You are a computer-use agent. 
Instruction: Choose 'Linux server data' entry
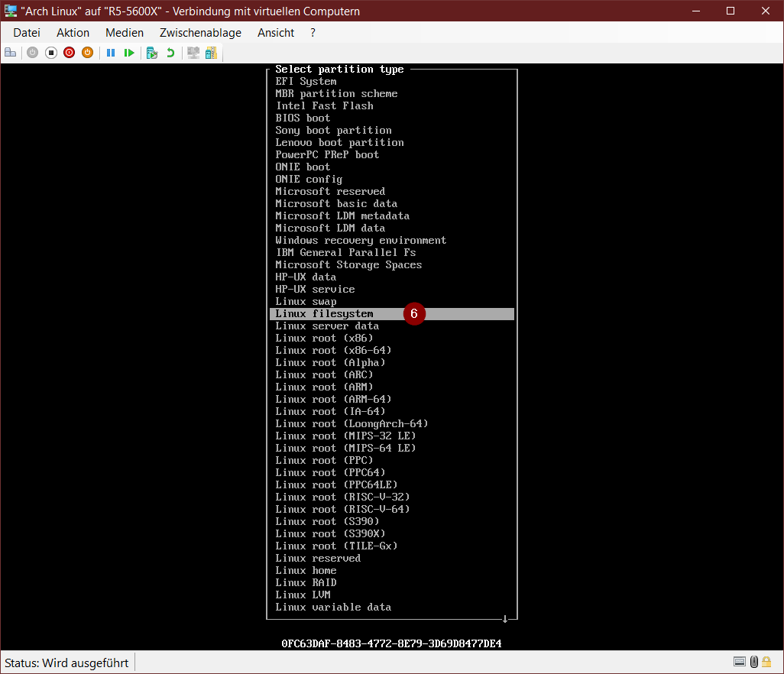point(327,326)
